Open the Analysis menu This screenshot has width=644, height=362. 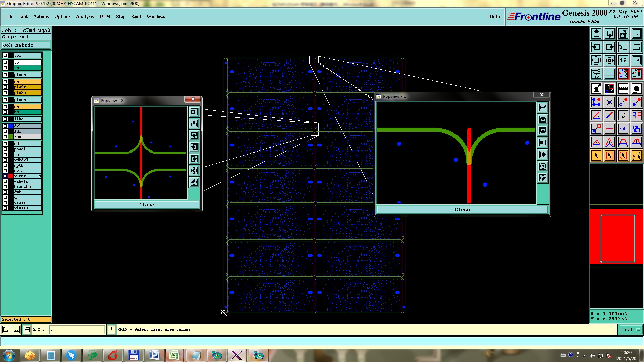click(85, 16)
